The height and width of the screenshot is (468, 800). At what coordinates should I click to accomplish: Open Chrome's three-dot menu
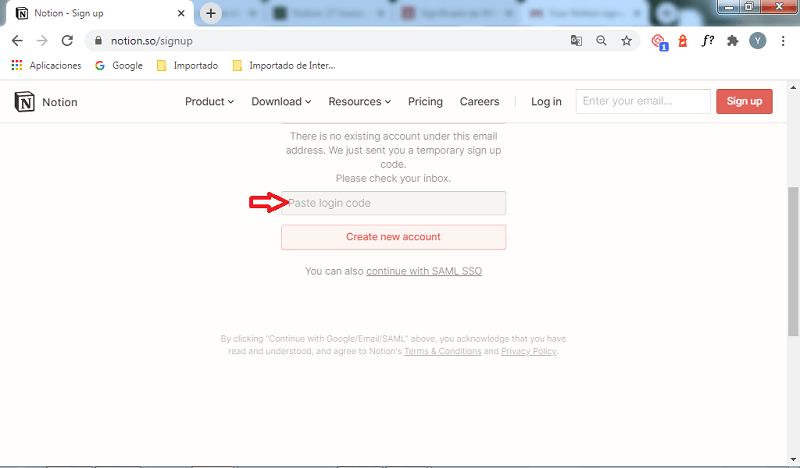click(x=783, y=41)
